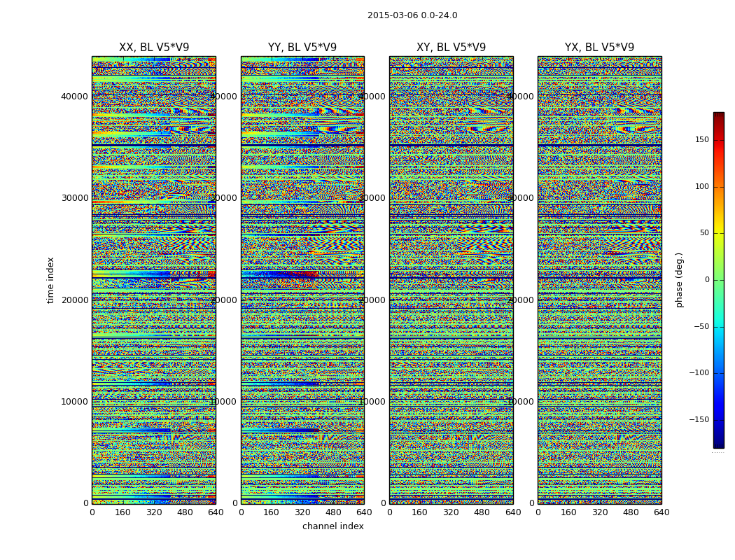Click the XY phase waterfall image
Viewport: 735px width, 560px height.
[x=451, y=280]
